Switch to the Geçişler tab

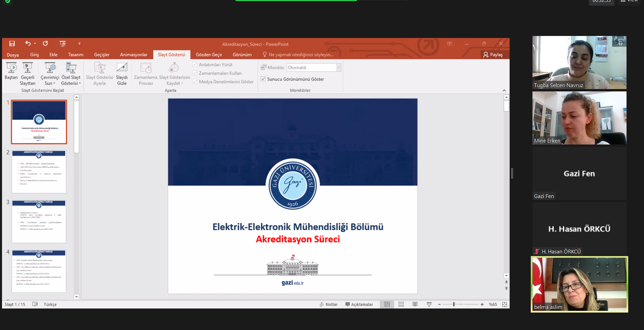pyautogui.click(x=102, y=55)
